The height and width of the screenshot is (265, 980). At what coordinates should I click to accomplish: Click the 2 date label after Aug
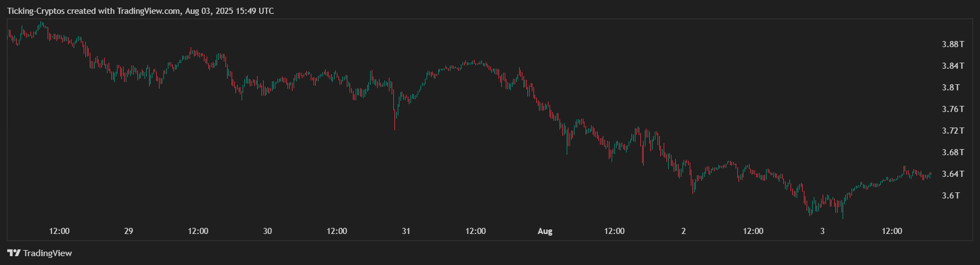pos(684,231)
